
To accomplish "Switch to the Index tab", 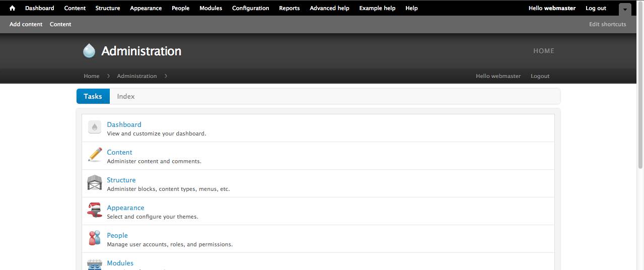I will (x=126, y=96).
